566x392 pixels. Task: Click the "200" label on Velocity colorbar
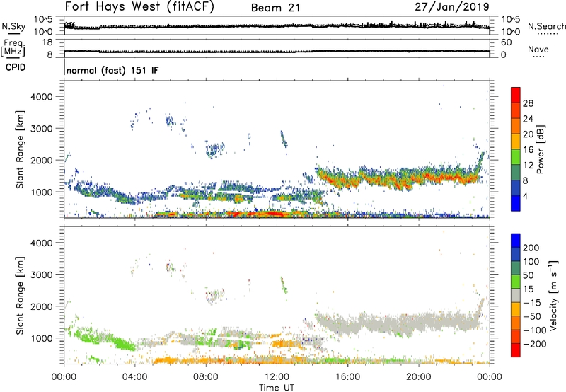(x=531, y=248)
